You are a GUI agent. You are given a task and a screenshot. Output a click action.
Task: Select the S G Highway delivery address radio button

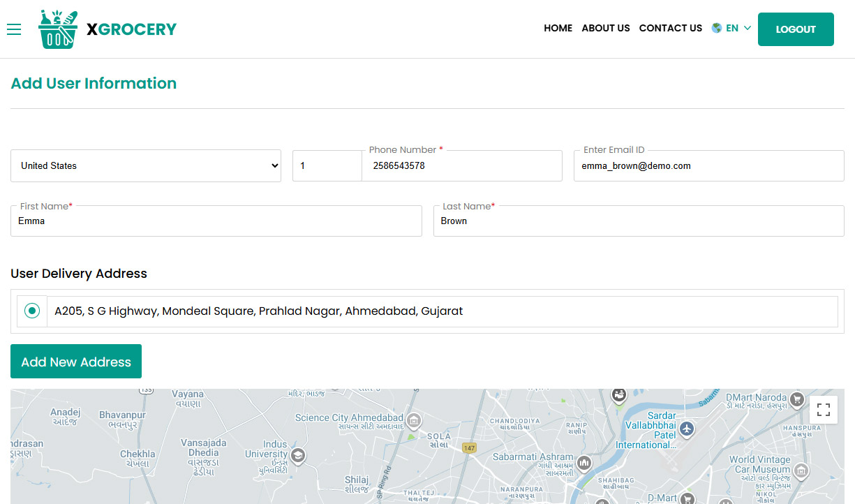32,310
